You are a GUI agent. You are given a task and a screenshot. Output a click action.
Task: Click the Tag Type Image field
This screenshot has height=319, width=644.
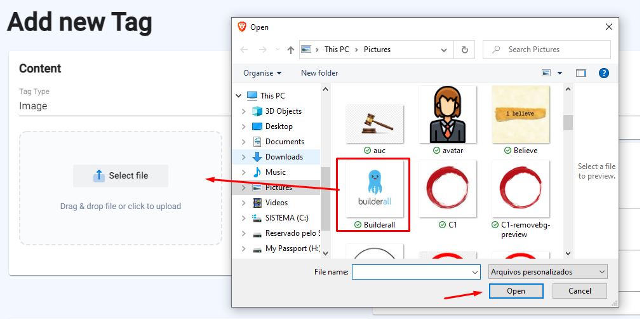click(x=125, y=106)
